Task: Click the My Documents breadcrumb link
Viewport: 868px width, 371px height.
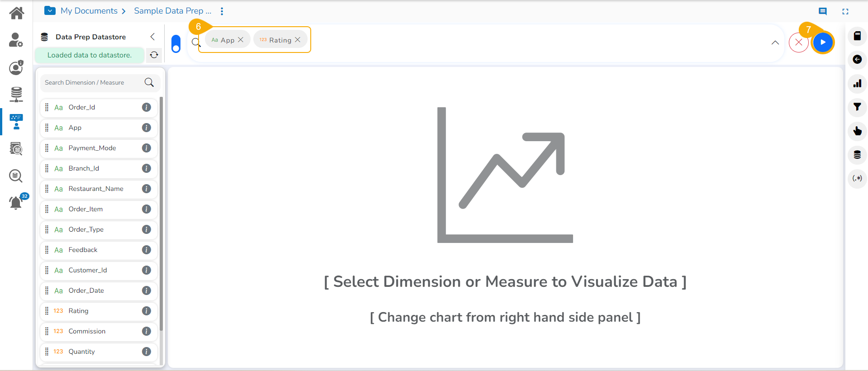Action: point(89,11)
